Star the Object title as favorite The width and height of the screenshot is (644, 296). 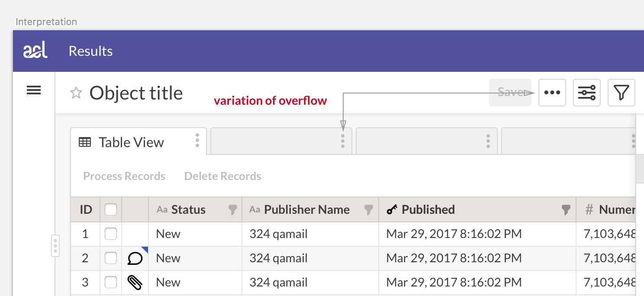pyautogui.click(x=76, y=93)
